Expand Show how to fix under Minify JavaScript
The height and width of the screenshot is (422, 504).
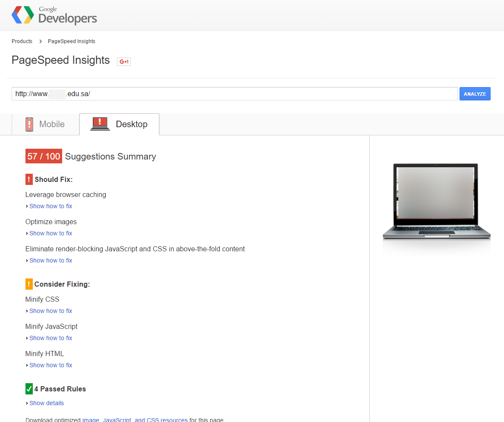pos(50,338)
